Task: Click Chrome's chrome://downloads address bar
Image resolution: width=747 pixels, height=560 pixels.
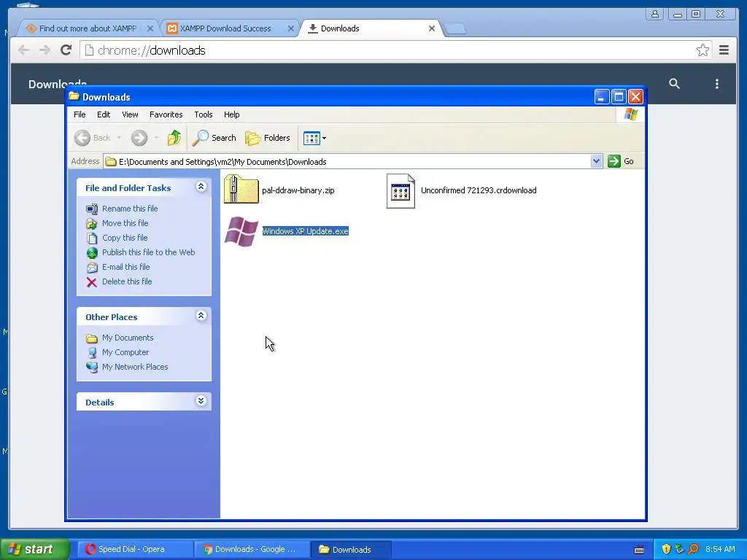Action: click(395, 50)
